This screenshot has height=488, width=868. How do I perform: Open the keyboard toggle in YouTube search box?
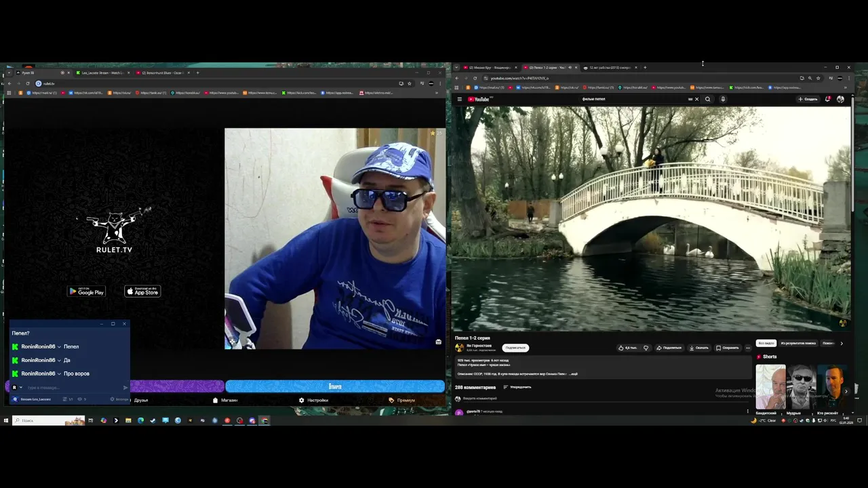690,99
